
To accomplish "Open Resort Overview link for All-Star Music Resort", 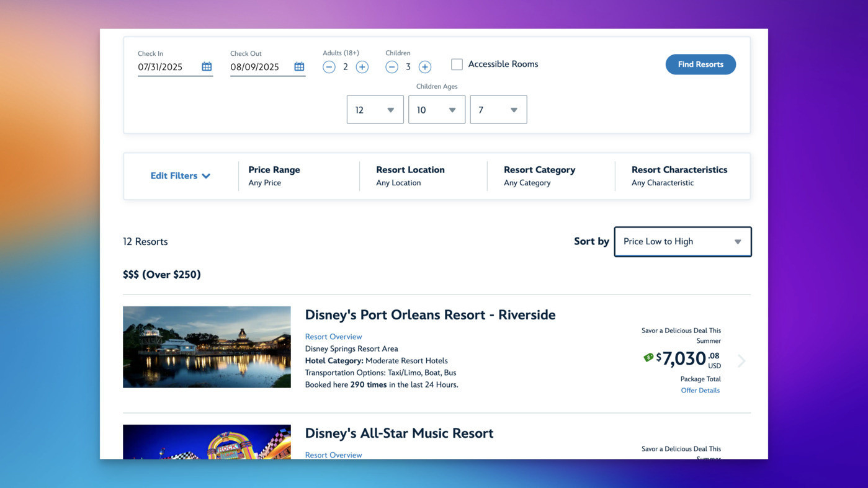I will 333,455.
